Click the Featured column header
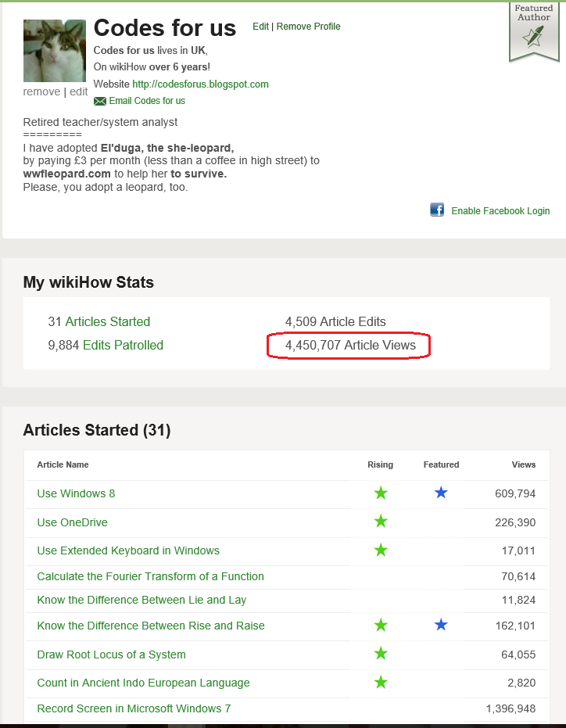 (x=441, y=464)
